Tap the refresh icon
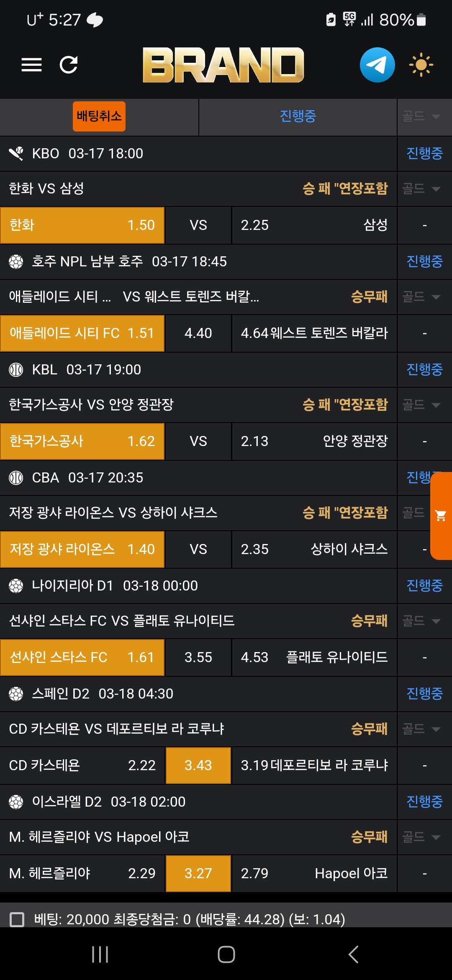452x980 pixels. tap(69, 65)
